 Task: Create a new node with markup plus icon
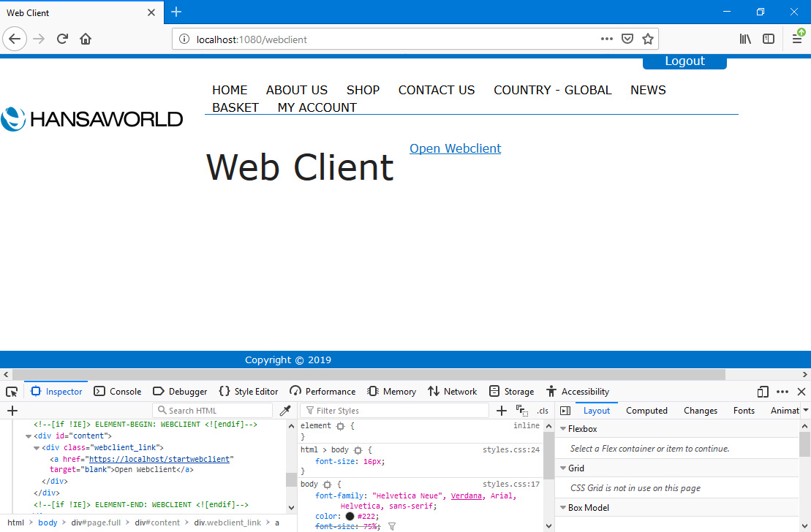pyautogui.click(x=12, y=411)
